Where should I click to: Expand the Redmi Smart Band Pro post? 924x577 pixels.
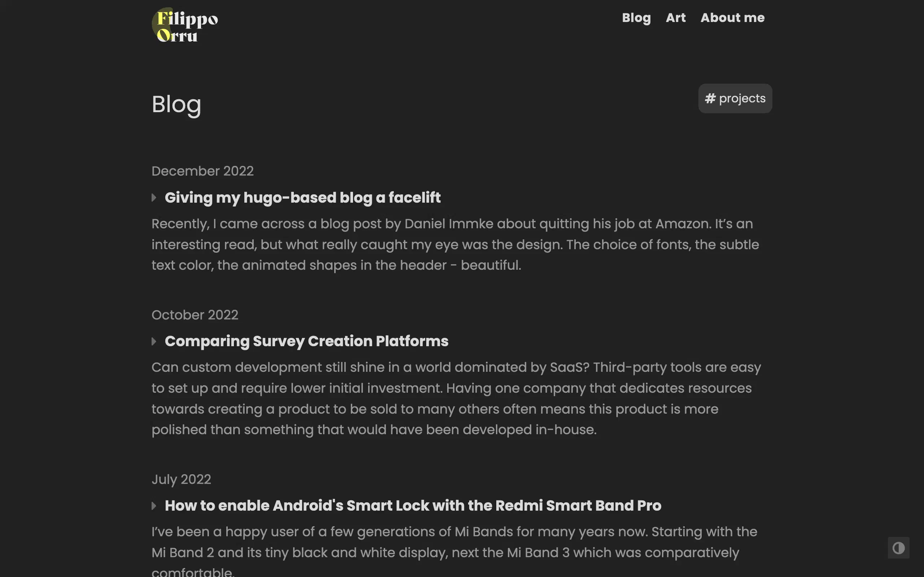click(154, 506)
